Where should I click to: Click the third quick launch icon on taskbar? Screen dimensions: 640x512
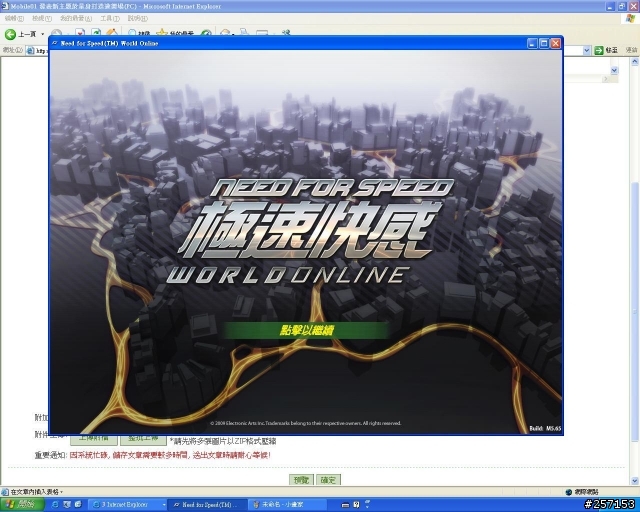pyautogui.click(x=78, y=505)
